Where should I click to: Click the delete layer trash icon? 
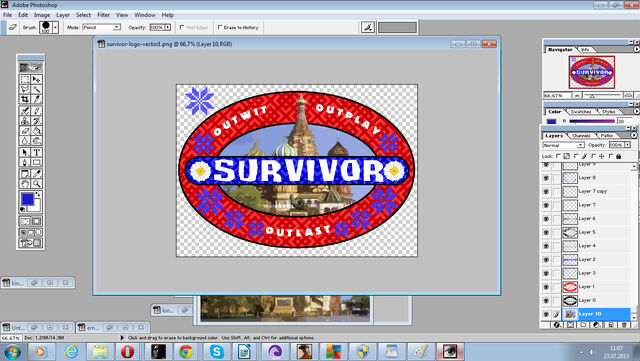[x=624, y=325]
